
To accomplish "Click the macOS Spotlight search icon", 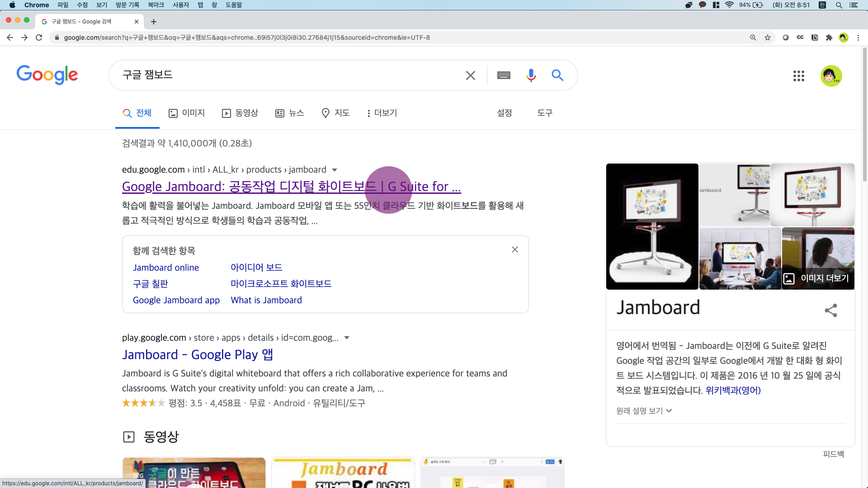I will (839, 5).
